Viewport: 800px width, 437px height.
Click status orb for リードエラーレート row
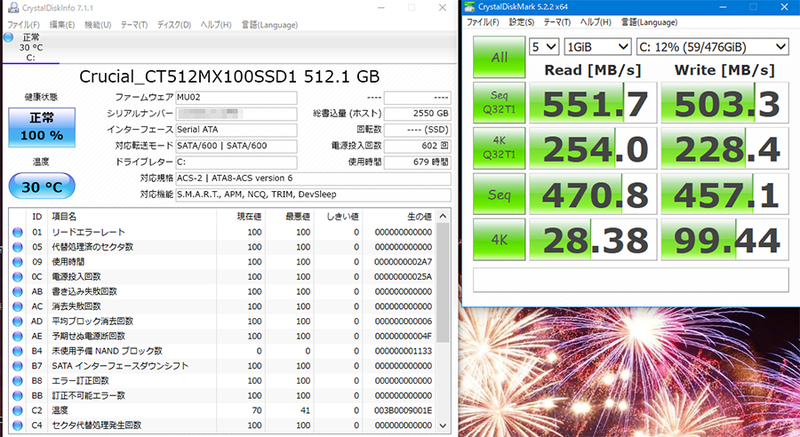pyautogui.click(x=17, y=233)
